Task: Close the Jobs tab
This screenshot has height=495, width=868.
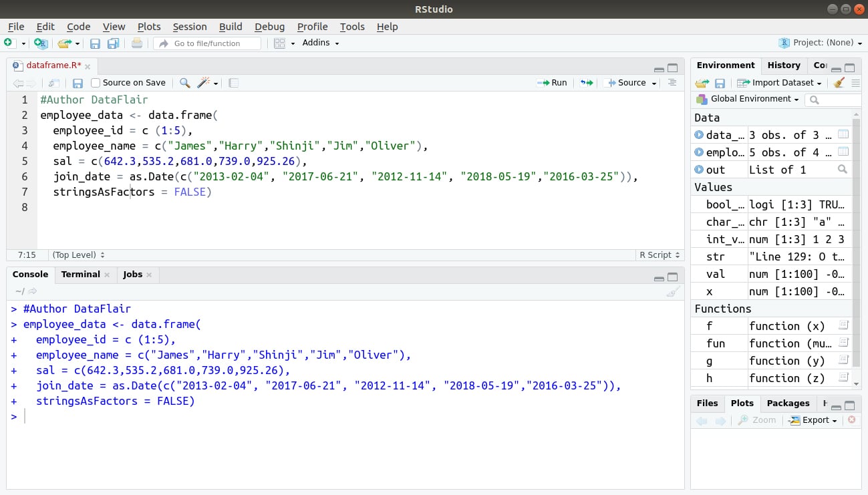Action: (x=149, y=275)
